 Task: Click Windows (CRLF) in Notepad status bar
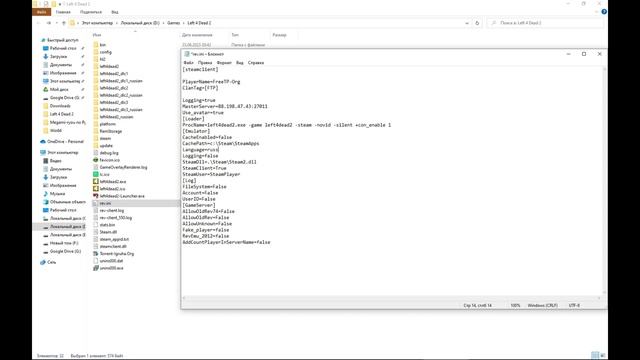(x=542, y=305)
